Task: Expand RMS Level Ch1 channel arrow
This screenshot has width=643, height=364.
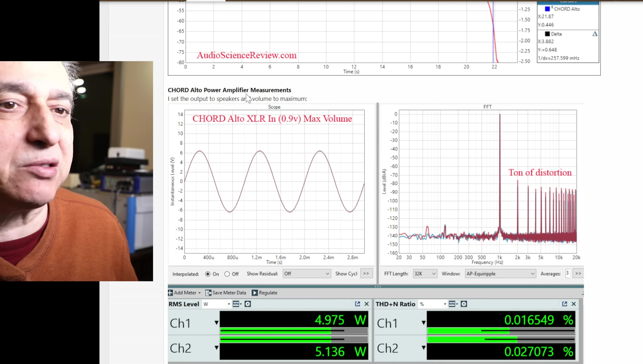Action: [x=216, y=323]
